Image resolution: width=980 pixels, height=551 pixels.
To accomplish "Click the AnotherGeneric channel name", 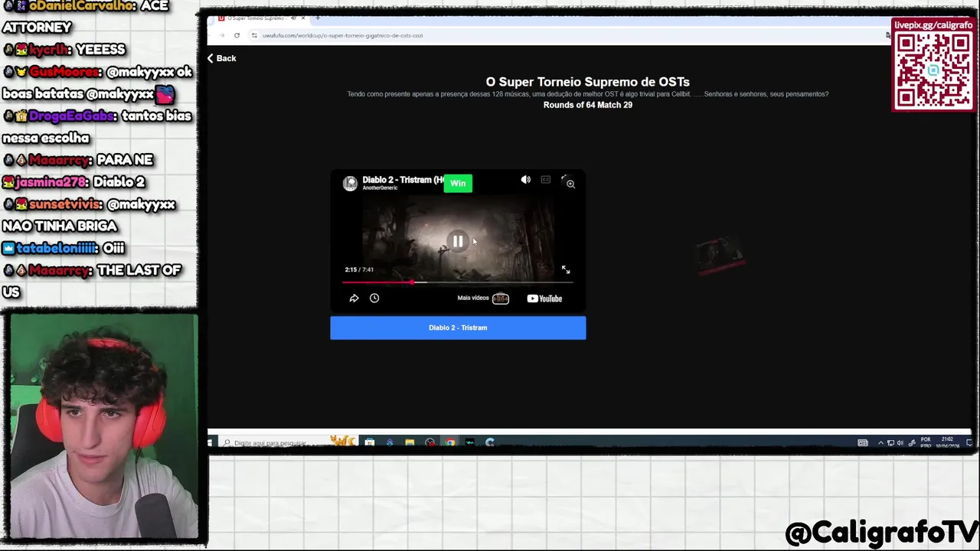I will click(x=380, y=188).
